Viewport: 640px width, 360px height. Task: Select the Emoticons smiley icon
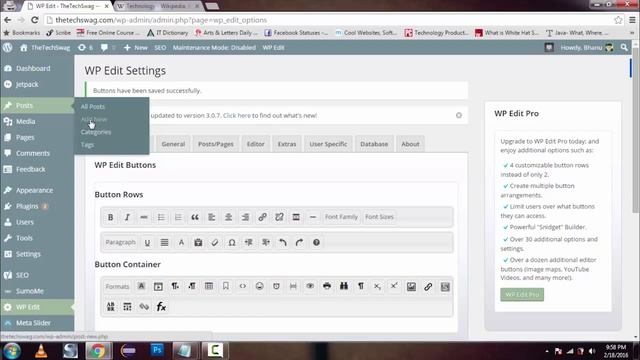click(x=259, y=286)
